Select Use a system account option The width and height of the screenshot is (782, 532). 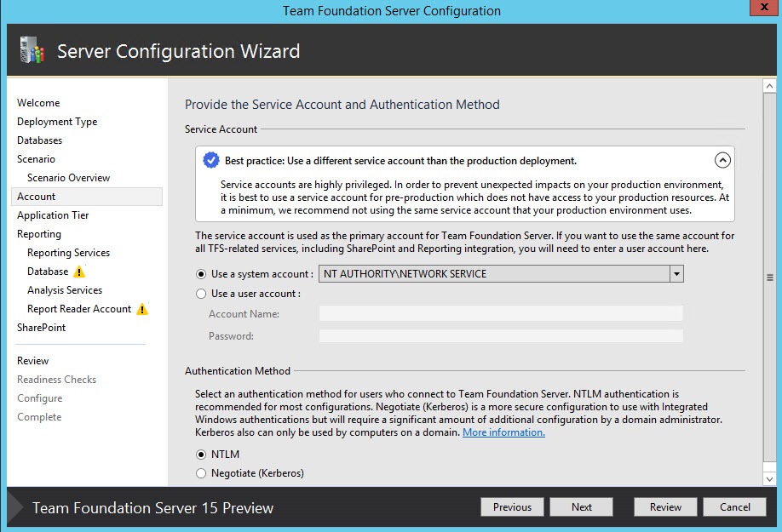click(x=201, y=274)
